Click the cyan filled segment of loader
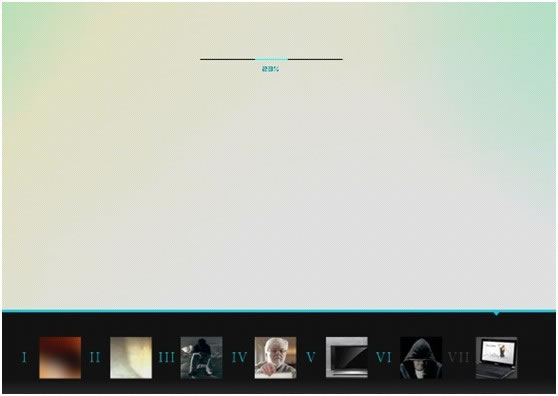 (x=272, y=59)
